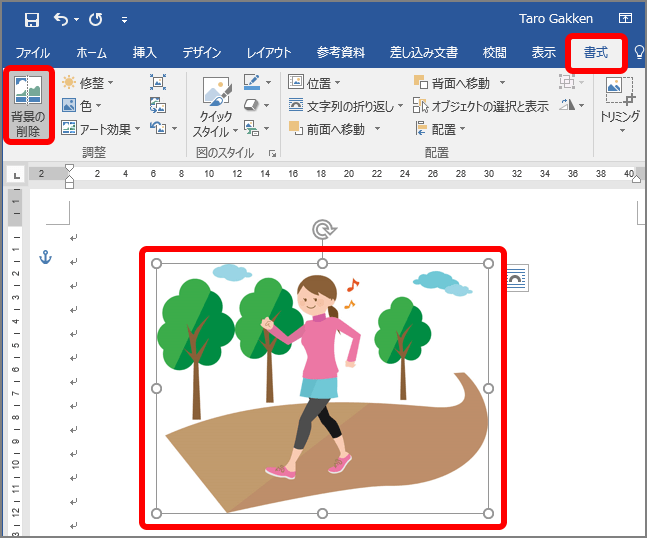Open オブジェクトの選択と表示 selection pane
This screenshot has height=538, width=647.
coord(481,106)
